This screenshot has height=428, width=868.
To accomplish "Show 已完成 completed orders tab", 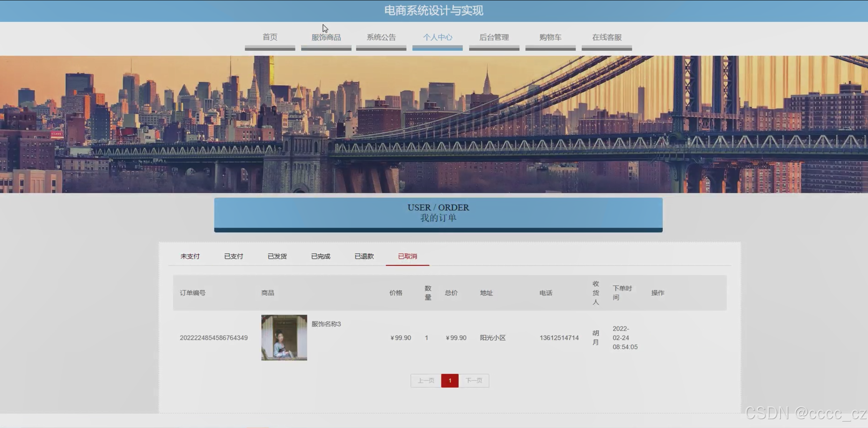I will coord(320,256).
